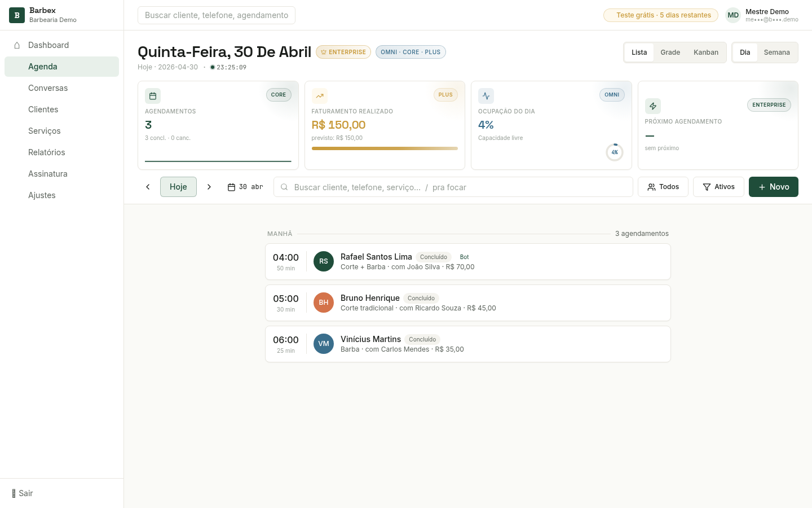Open the Todos professionals filter

[663, 187]
